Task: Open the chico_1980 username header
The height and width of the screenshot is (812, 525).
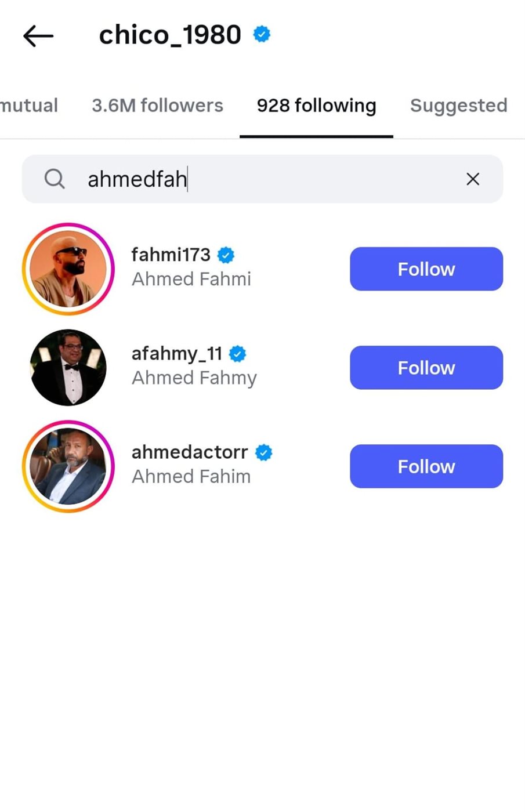Action: (170, 35)
